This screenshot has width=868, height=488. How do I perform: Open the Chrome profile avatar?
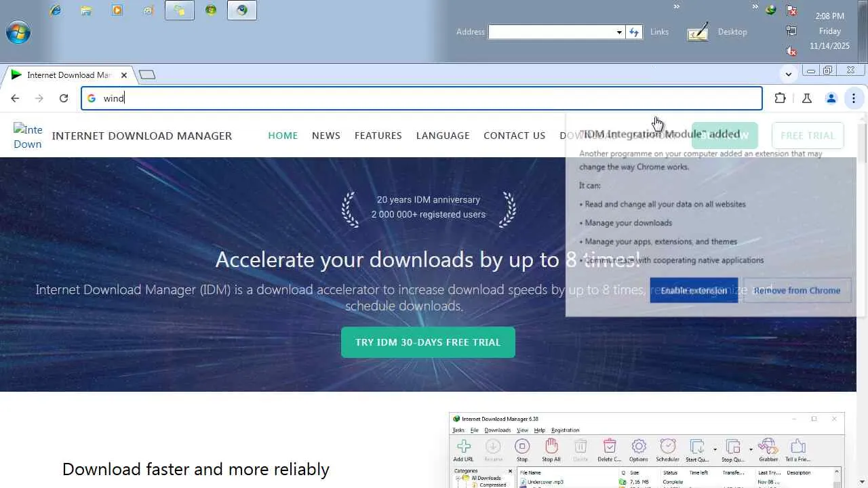pyautogui.click(x=831, y=98)
